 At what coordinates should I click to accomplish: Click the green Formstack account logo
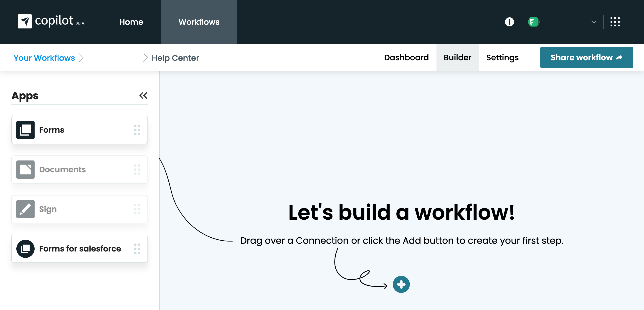(533, 22)
